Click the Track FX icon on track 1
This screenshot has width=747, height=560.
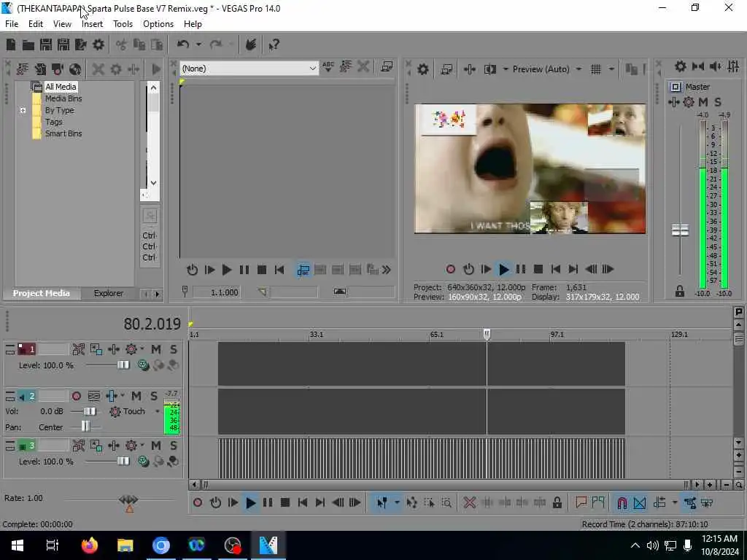(x=114, y=349)
